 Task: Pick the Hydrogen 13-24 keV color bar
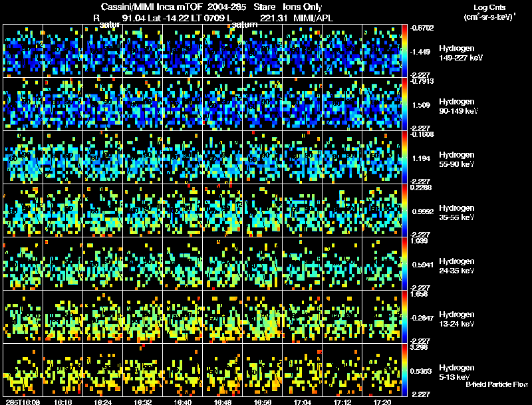tap(404, 317)
